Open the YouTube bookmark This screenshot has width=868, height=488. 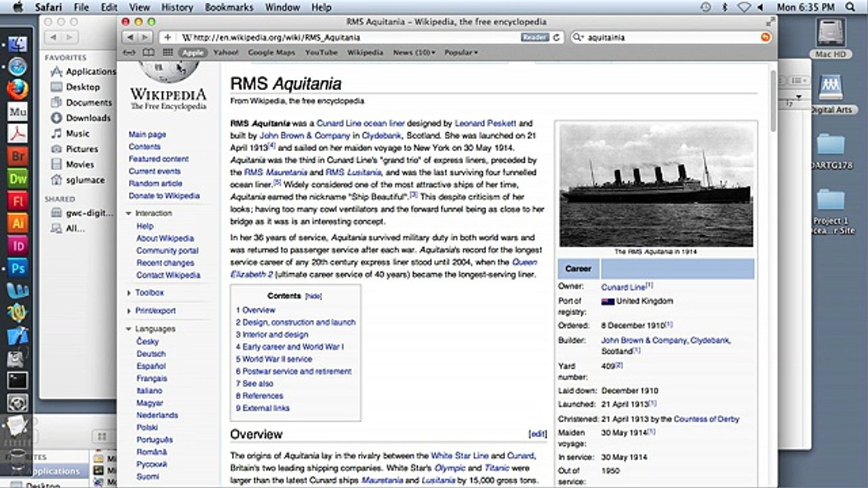click(x=321, y=52)
